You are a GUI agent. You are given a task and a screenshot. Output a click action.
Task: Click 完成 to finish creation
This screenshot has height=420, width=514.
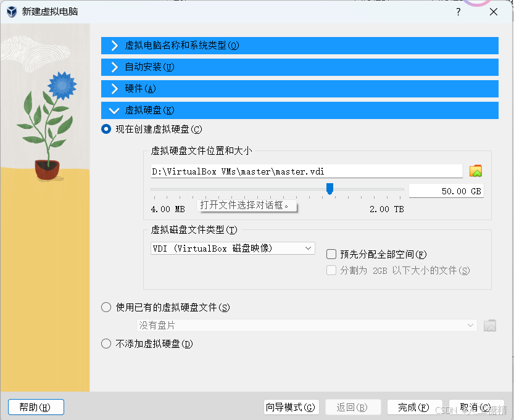click(x=415, y=407)
